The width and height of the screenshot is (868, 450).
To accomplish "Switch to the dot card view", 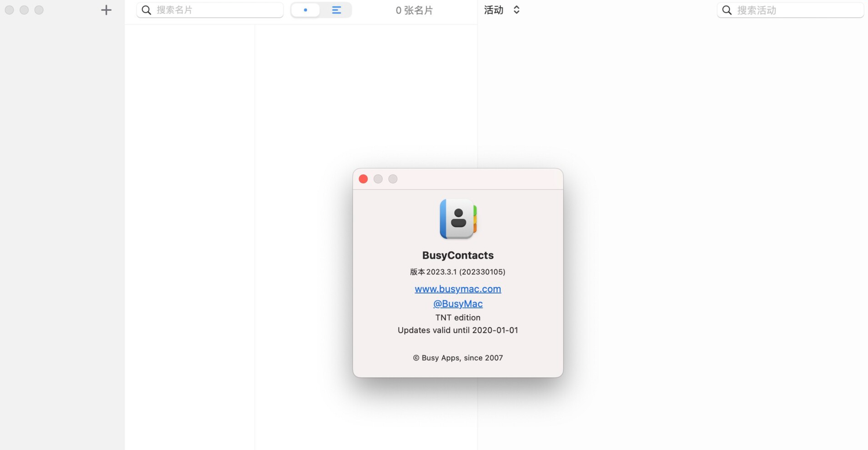I will pyautogui.click(x=305, y=10).
